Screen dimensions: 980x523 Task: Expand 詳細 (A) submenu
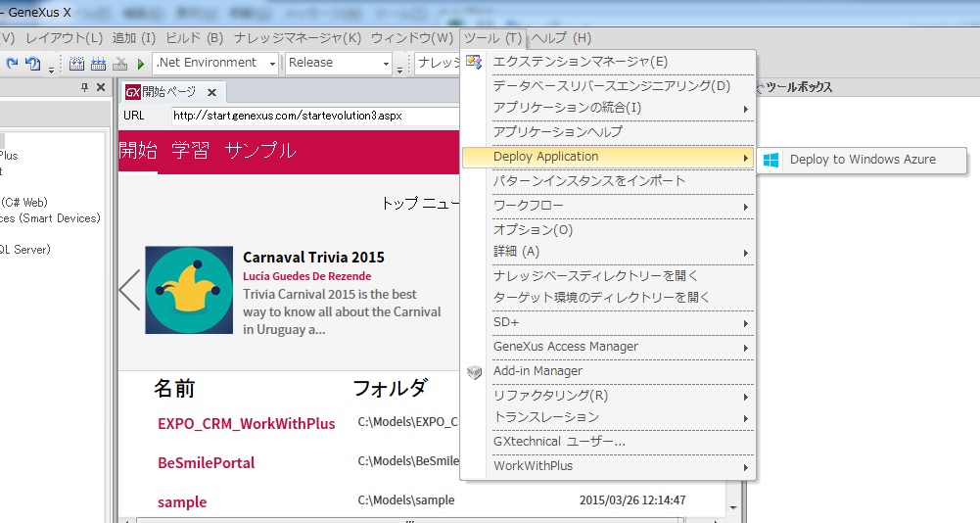[746, 253]
